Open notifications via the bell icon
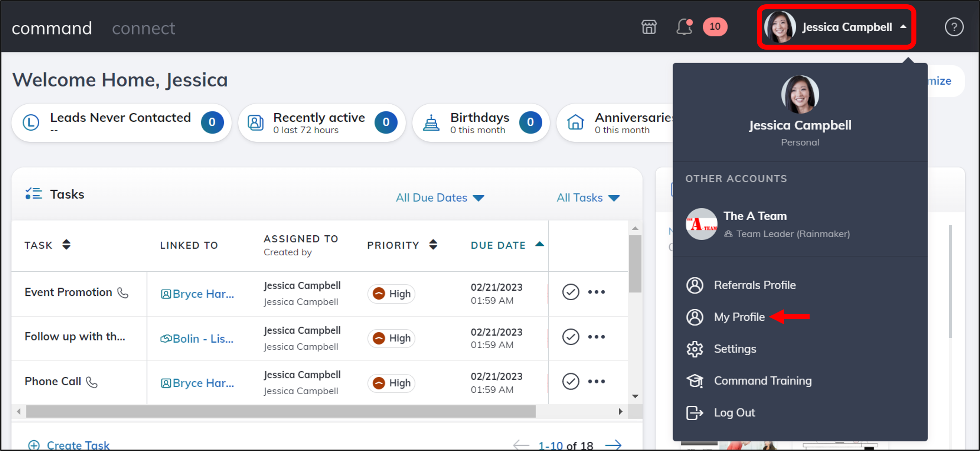Image resolution: width=980 pixels, height=451 pixels. click(683, 27)
